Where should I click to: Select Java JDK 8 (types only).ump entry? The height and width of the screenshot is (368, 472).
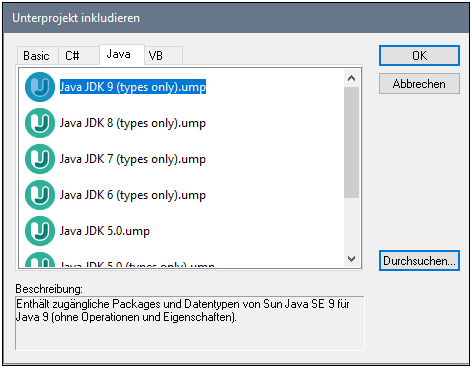133,123
